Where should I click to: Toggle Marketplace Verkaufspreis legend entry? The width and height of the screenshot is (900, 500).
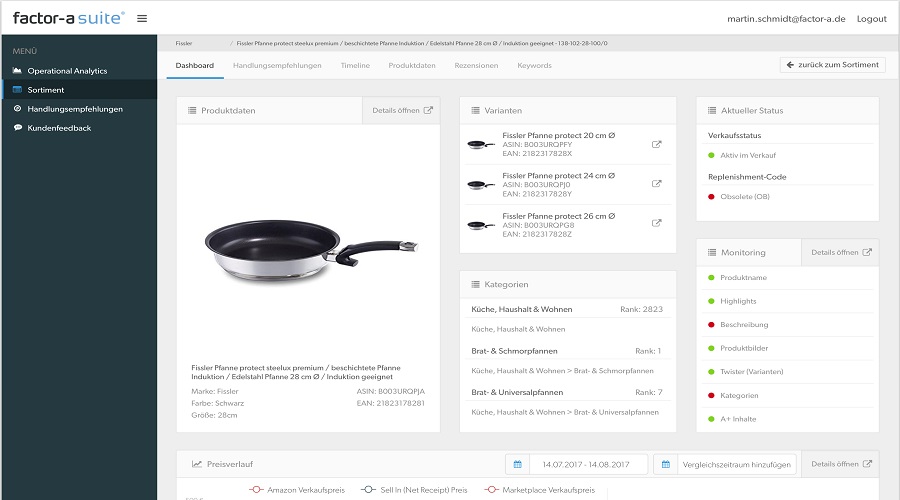coord(540,490)
